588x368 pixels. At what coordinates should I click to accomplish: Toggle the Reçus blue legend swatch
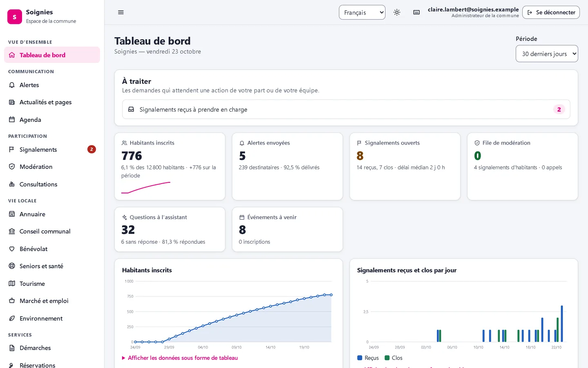(x=360, y=358)
